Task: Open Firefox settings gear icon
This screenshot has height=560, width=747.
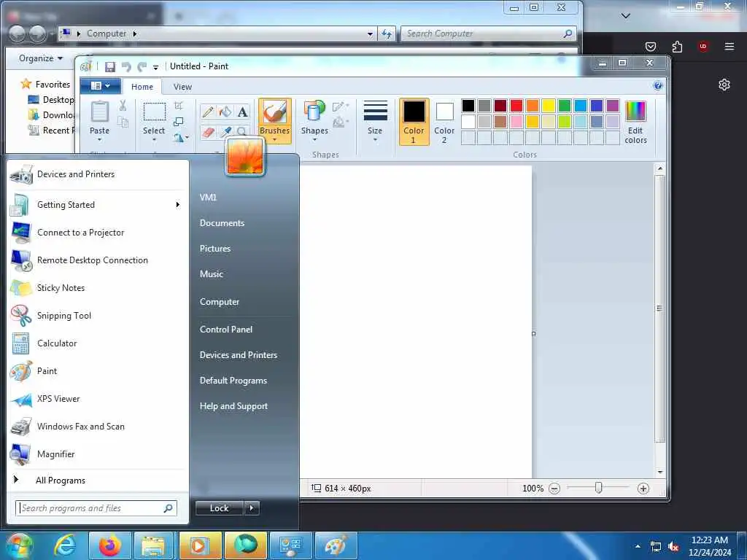Action: tap(724, 85)
